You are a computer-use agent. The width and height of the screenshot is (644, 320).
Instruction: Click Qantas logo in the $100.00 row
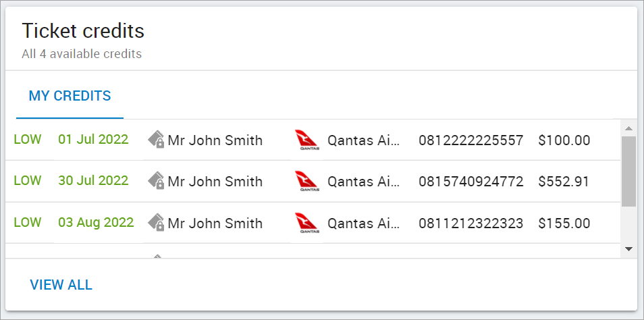(x=306, y=140)
